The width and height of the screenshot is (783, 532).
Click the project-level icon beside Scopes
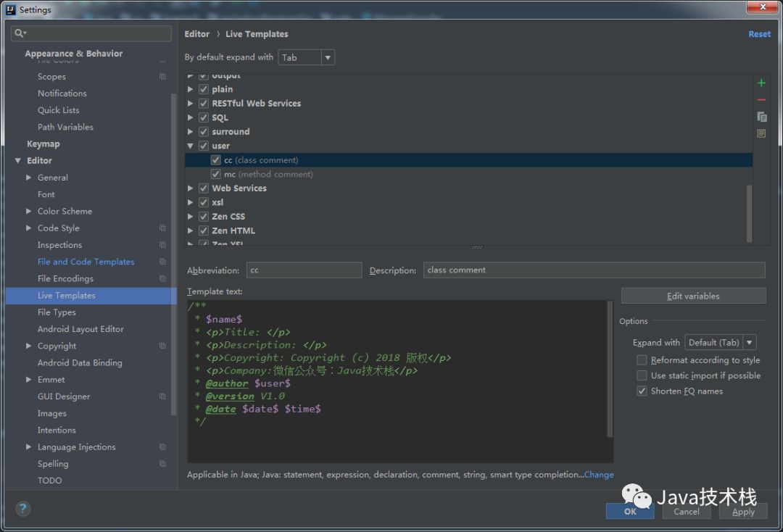pos(162,76)
